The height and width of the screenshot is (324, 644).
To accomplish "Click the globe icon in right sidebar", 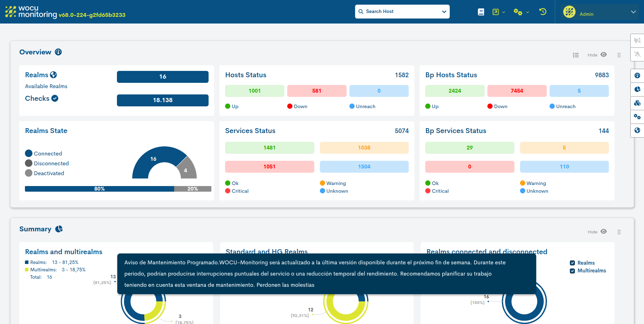I will point(637,130).
